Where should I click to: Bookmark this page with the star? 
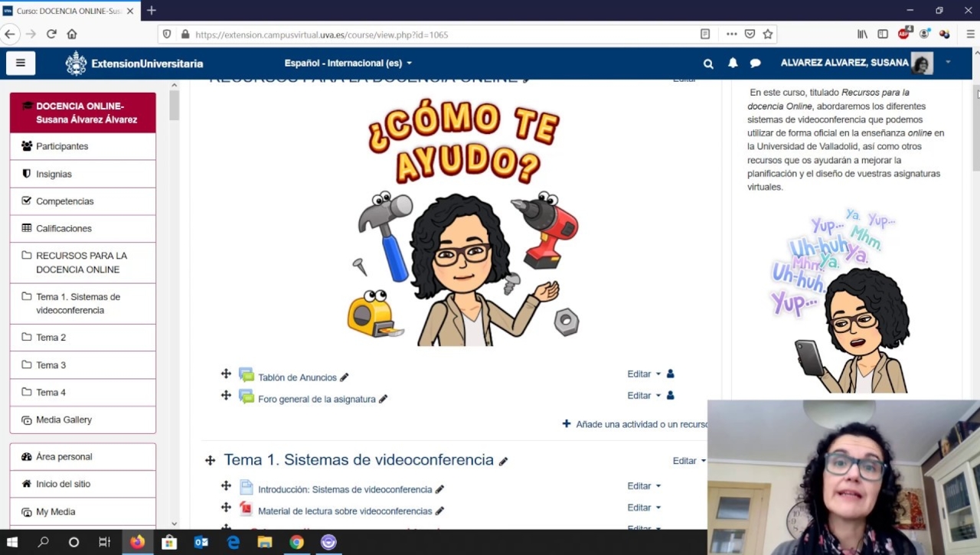[768, 34]
